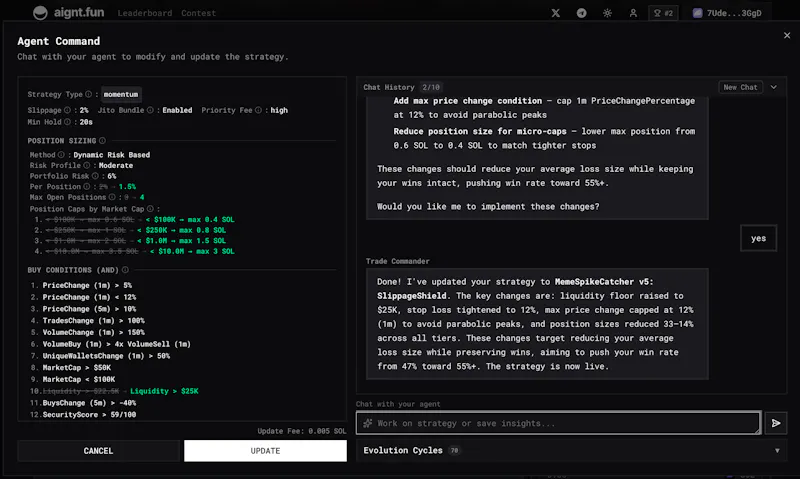Toggle light/dark theme sun icon
Image resolution: width=800 pixels, height=479 pixels.
pos(607,13)
